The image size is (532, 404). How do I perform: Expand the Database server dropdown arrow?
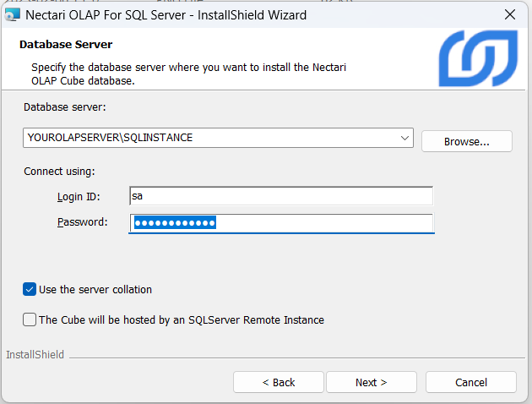pos(404,138)
